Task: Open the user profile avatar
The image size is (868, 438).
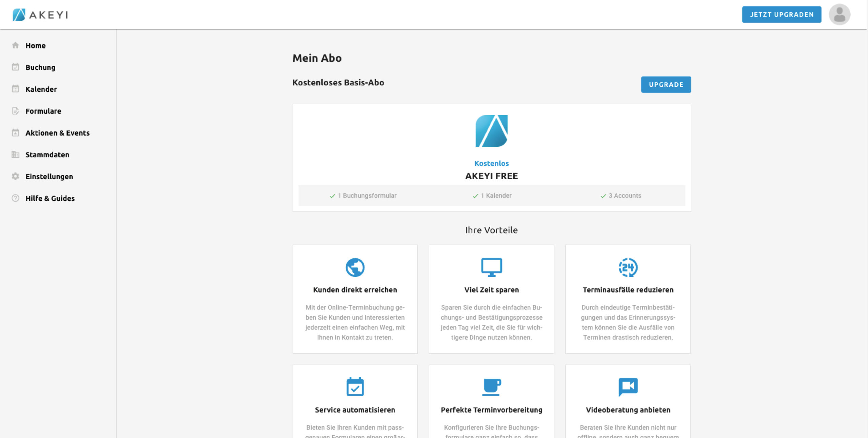Action: pyautogui.click(x=839, y=15)
